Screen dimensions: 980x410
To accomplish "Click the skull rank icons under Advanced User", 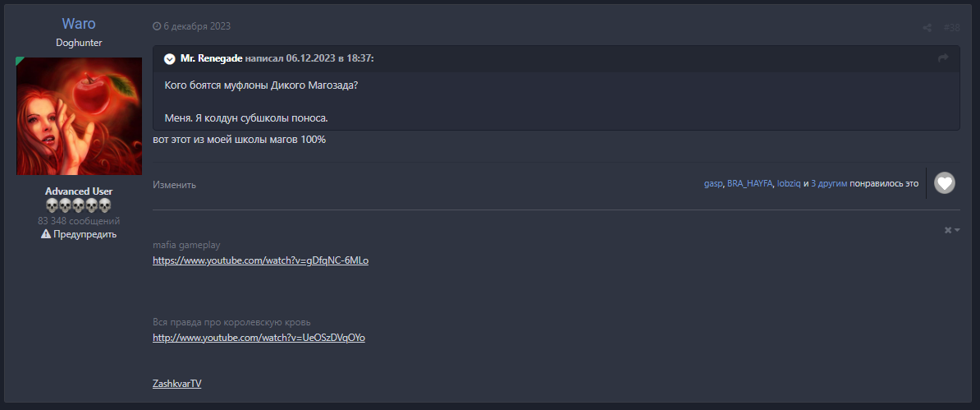I will (x=78, y=205).
